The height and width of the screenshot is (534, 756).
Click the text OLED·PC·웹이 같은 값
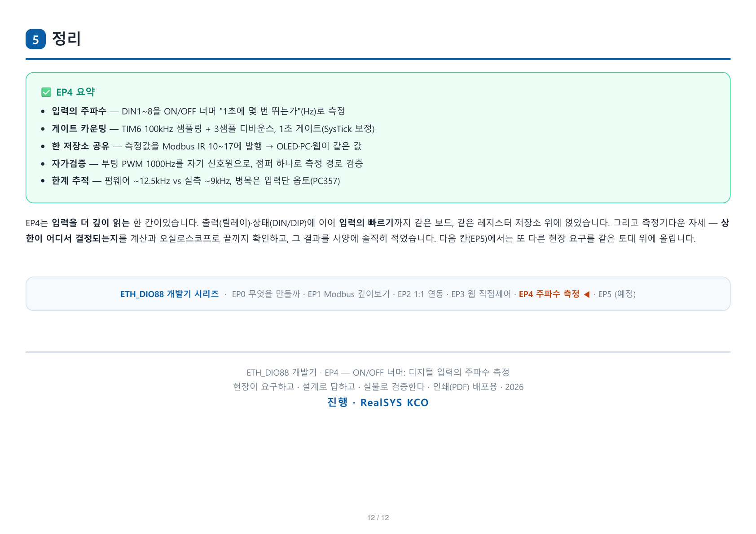pos(319,146)
